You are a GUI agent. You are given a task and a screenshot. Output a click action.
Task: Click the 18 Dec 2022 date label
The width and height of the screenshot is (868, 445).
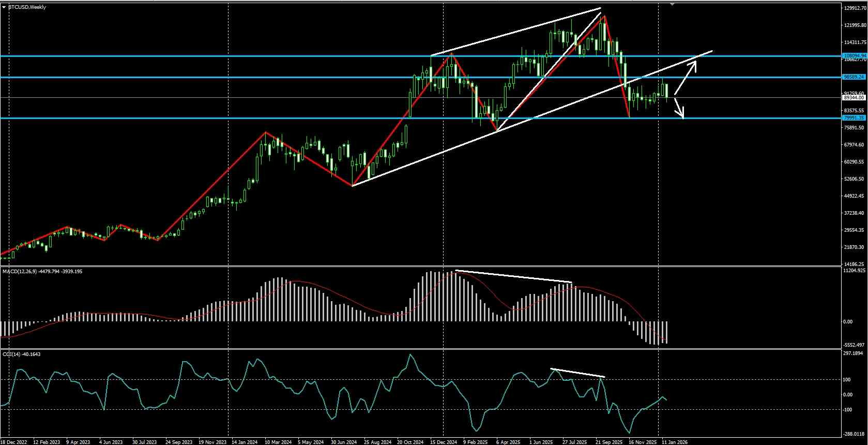14,442
